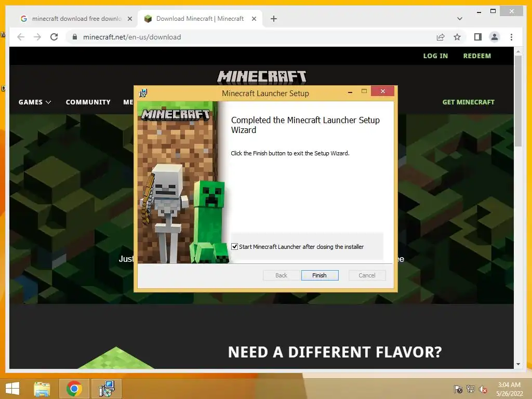Image resolution: width=532 pixels, height=399 pixels.
Task: Click installer icon in taskbar
Action: pos(107,389)
